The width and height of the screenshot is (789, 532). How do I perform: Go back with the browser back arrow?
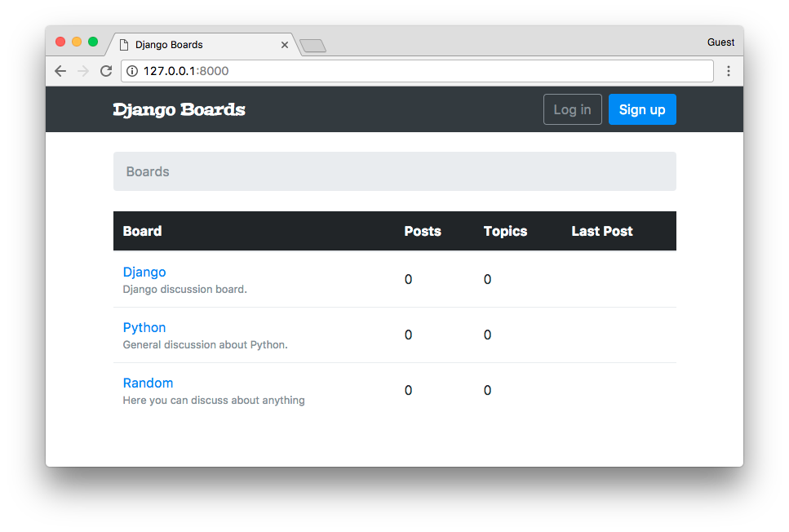point(60,71)
